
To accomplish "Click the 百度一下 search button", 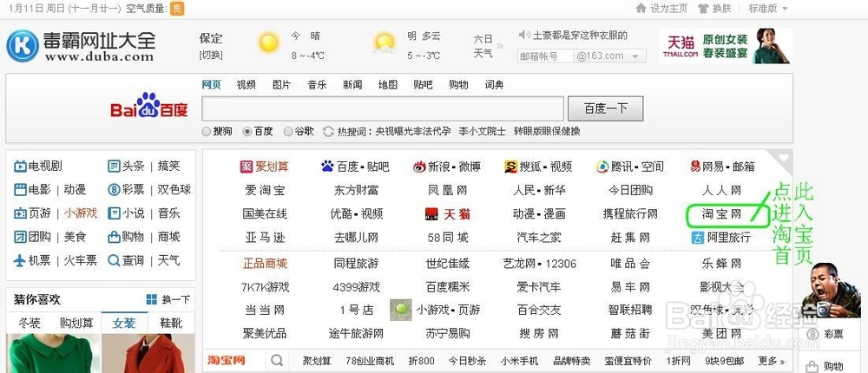I will coord(606,108).
